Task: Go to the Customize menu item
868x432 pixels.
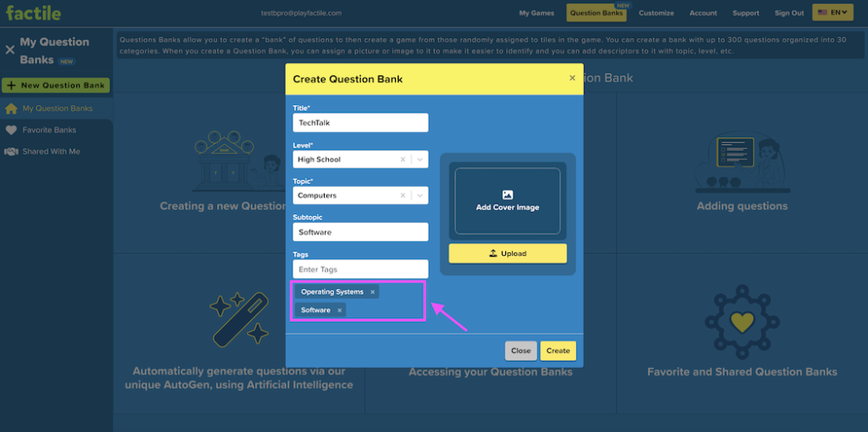Action: point(656,13)
